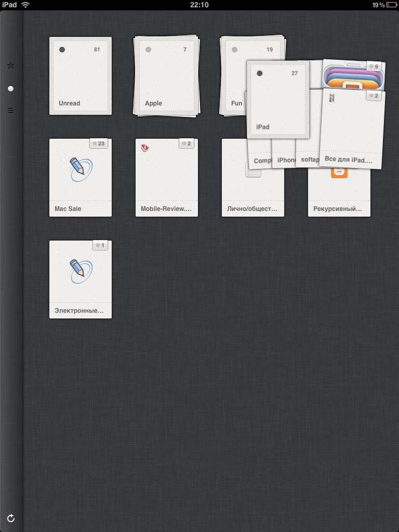Show all items using the lines icon

point(10,111)
